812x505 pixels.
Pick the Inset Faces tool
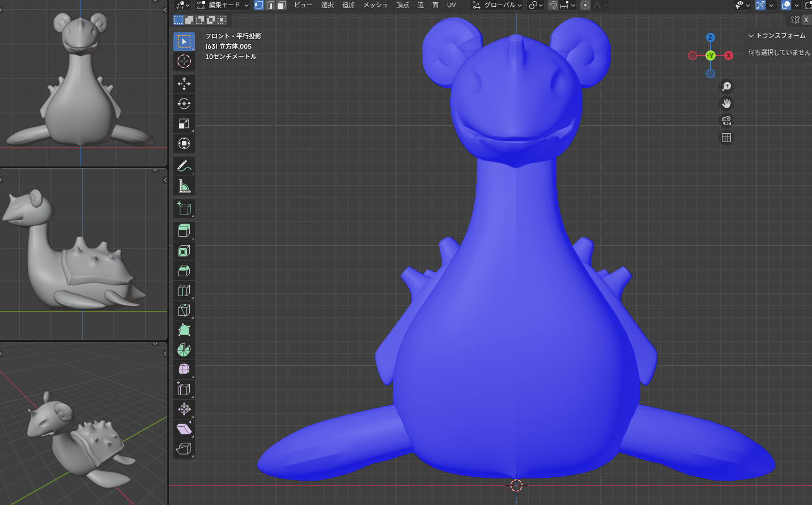click(x=184, y=251)
